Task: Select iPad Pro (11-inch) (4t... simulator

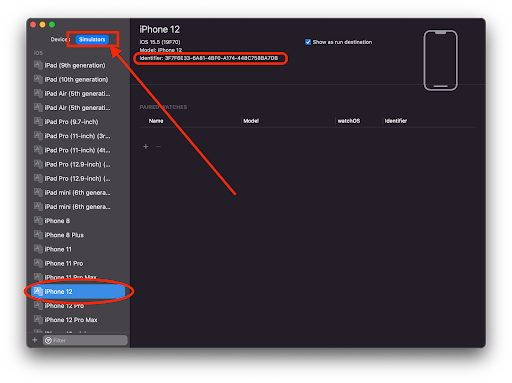Action: pyautogui.click(x=78, y=150)
